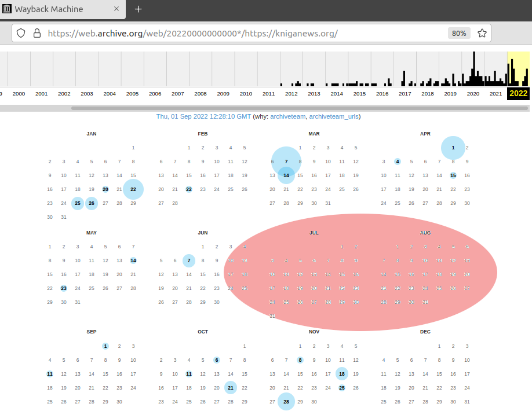Bookmark this page with the star icon
Viewport: 532px width, 411px height.
tap(482, 33)
